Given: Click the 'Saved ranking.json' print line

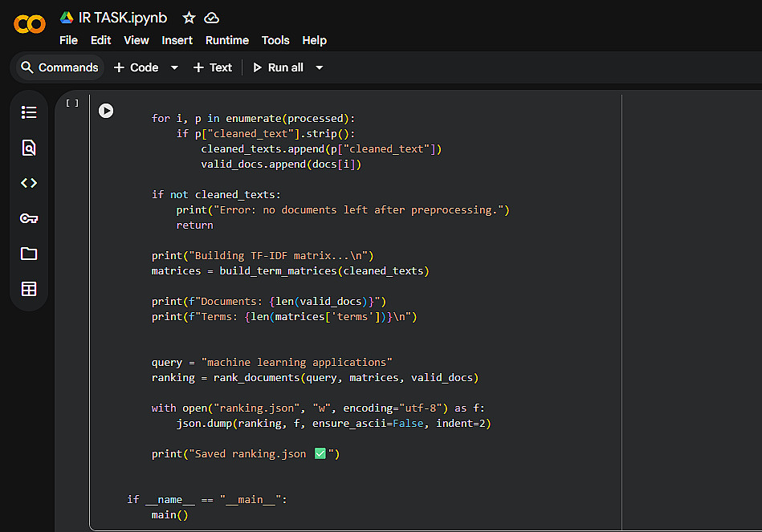Looking at the screenshot, I should click(246, 454).
